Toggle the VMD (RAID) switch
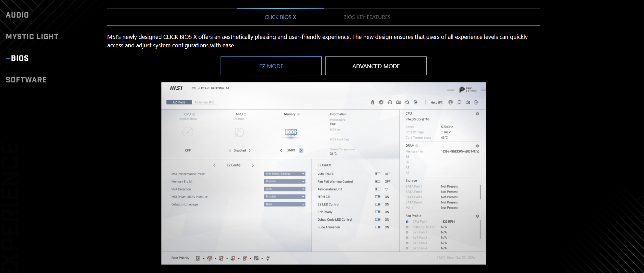Viewport: 644px width, 273px height. click(x=377, y=174)
